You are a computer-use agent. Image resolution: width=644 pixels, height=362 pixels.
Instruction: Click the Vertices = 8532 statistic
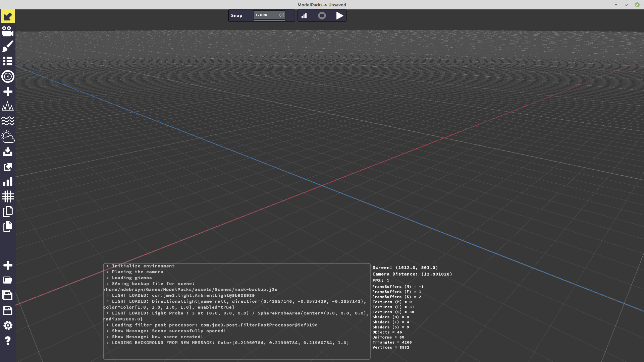[x=391, y=347]
